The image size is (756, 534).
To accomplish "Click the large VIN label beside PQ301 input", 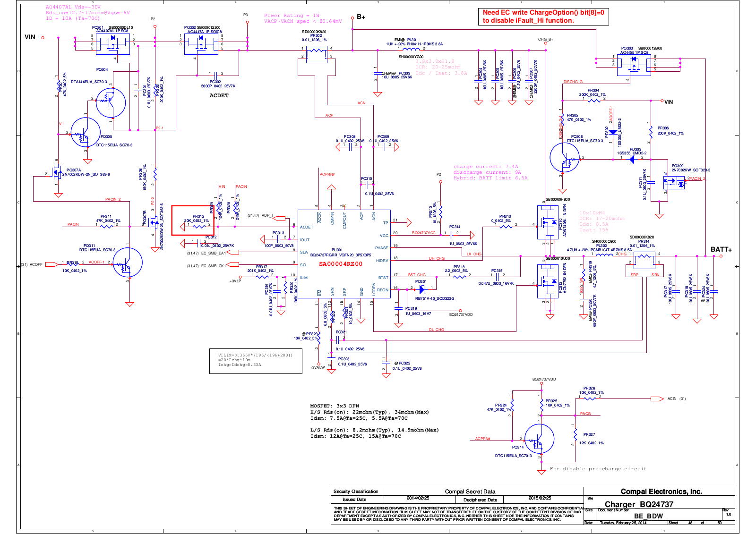I will [x=30, y=37].
